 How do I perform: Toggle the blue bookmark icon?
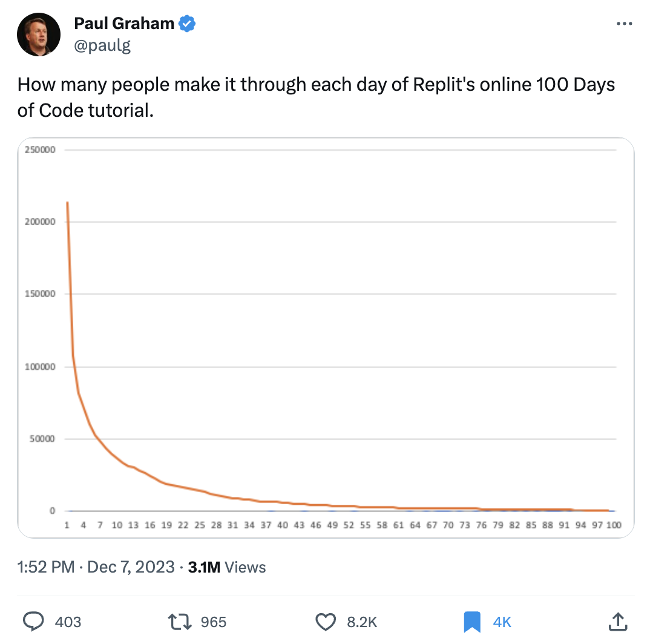tap(471, 622)
